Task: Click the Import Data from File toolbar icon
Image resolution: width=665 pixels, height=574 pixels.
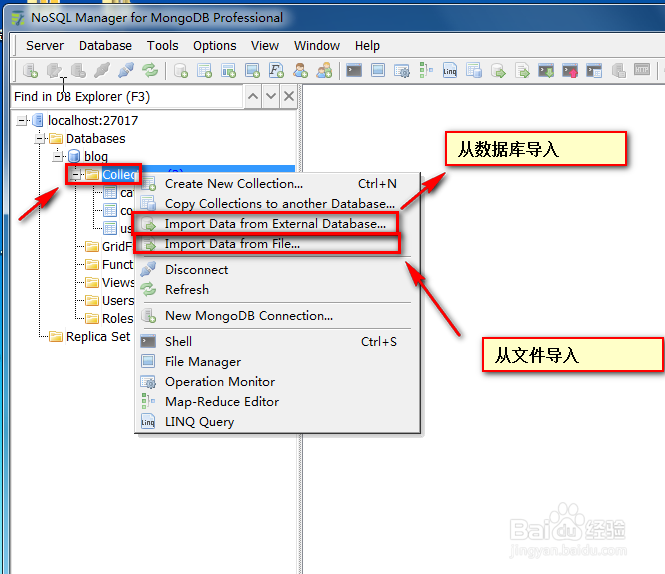Action: click(x=522, y=70)
